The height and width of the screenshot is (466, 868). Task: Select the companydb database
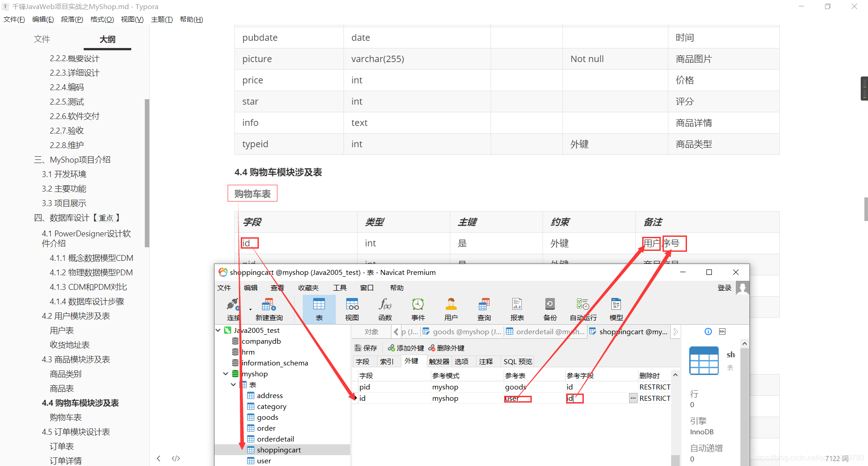(x=261, y=341)
